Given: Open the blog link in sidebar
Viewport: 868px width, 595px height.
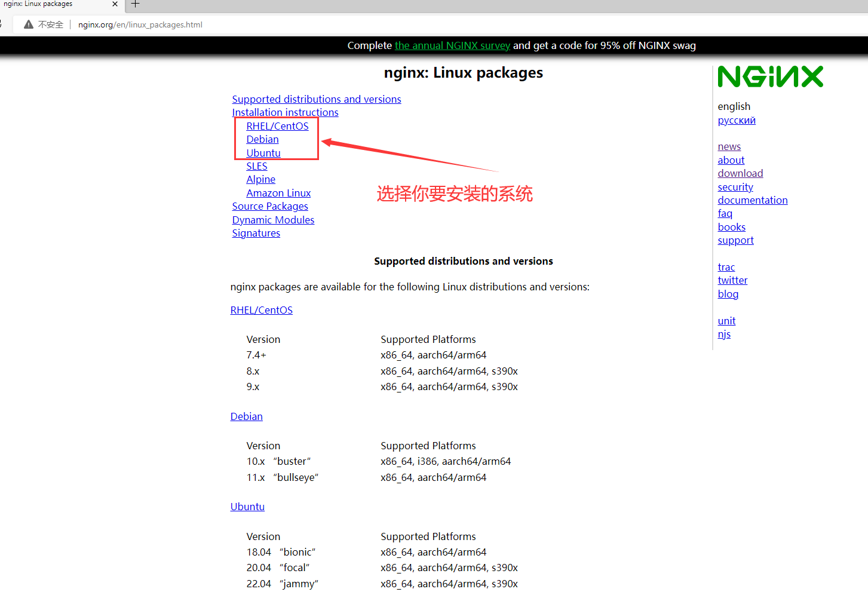Looking at the screenshot, I should coord(728,294).
